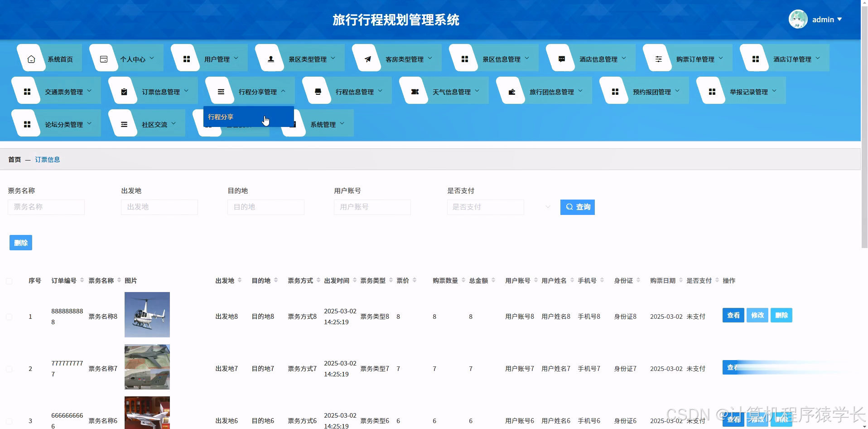
Task: Click the clipboard icon on 订票信息管理
Action: 124,91
